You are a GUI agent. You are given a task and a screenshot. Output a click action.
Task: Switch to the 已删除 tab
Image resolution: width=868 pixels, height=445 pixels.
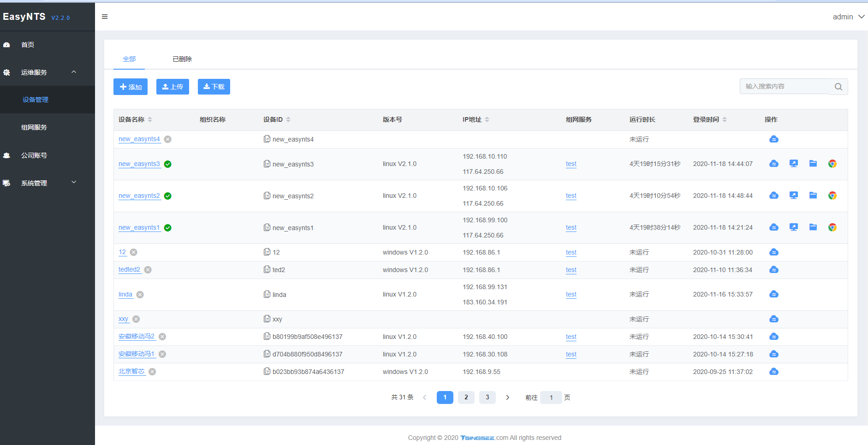tap(182, 59)
